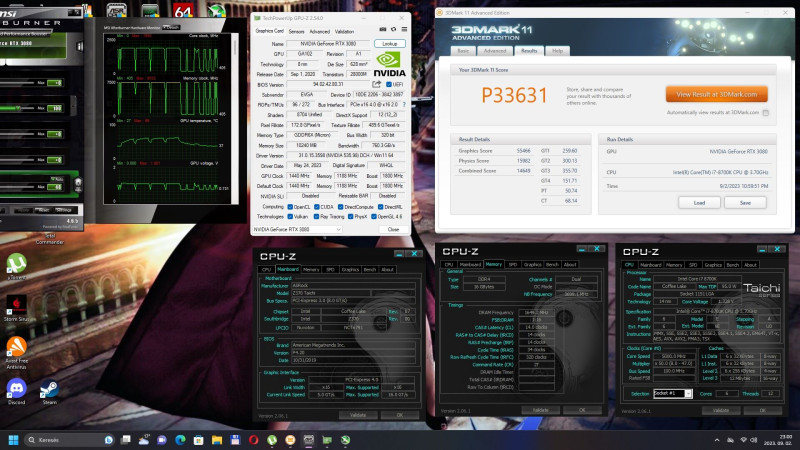Click Close button in GPU-Z

coord(393,230)
